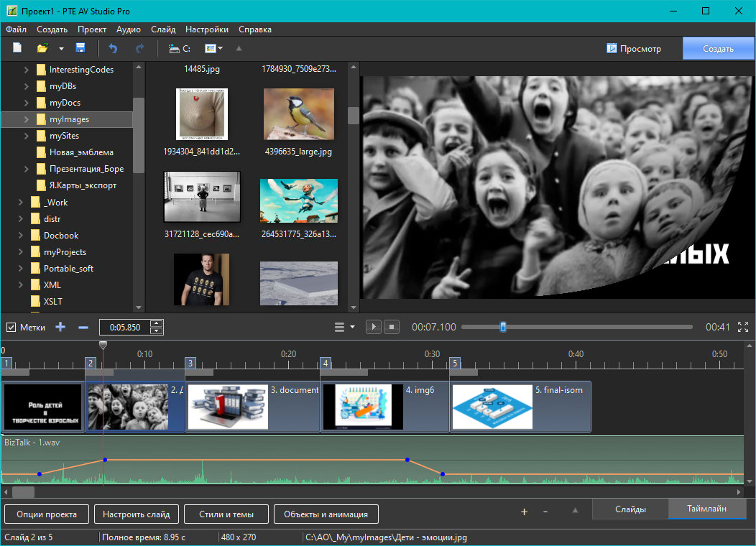Select the XSLT folder in tree

(x=53, y=302)
